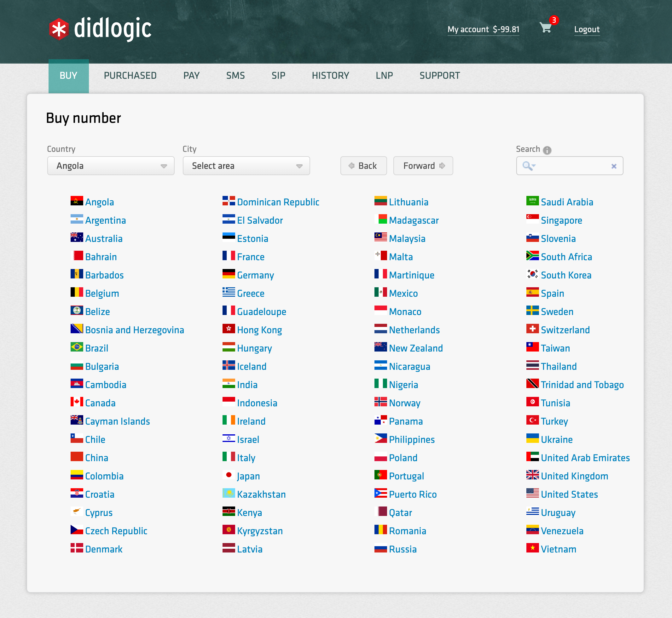
Task: Open the SUPPORT tab
Action: pos(439,76)
